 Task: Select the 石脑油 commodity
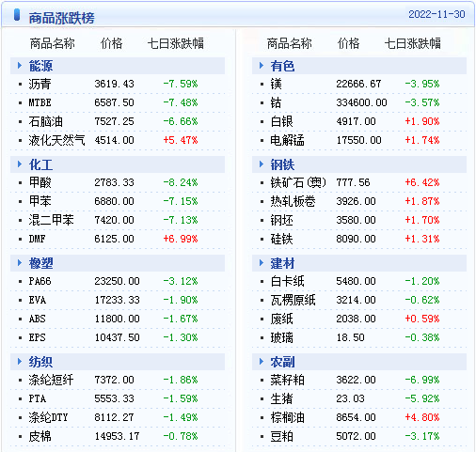click(x=46, y=121)
